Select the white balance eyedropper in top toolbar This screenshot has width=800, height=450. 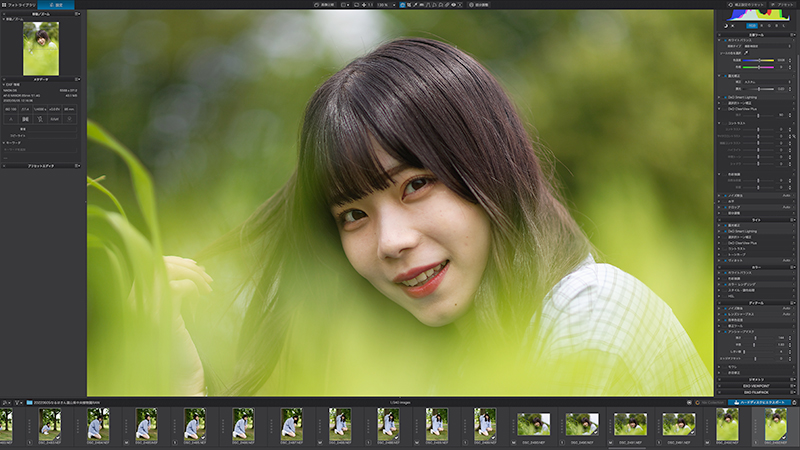pyautogui.click(x=415, y=5)
